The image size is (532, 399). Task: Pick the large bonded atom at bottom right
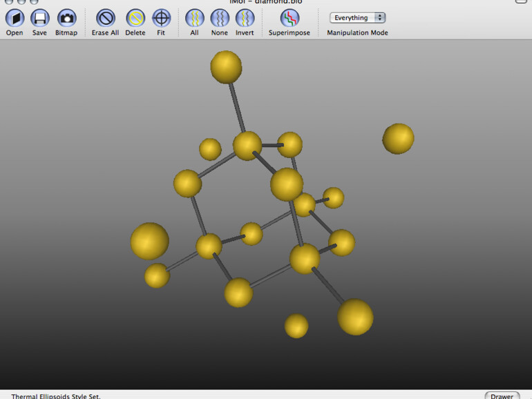point(355,317)
